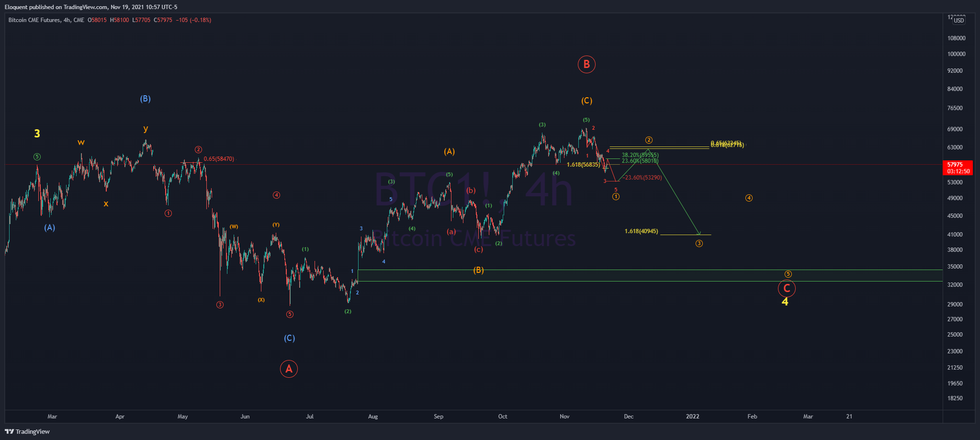Click the 49000 price axis label
Viewport: 980px width, 440px height.
coord(955,198)
